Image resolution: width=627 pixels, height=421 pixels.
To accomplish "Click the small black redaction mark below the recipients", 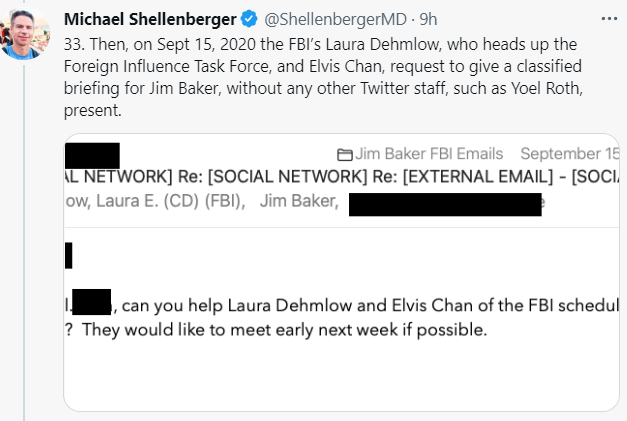I will [69, 255].
